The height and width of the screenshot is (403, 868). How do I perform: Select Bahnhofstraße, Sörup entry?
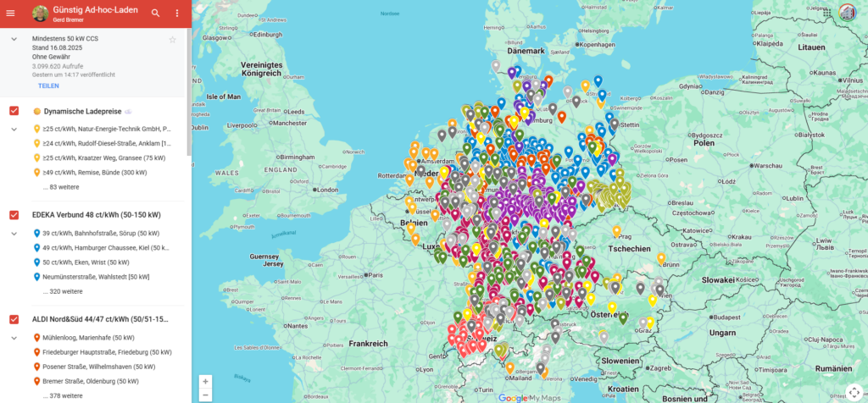[x=102, y=234]
